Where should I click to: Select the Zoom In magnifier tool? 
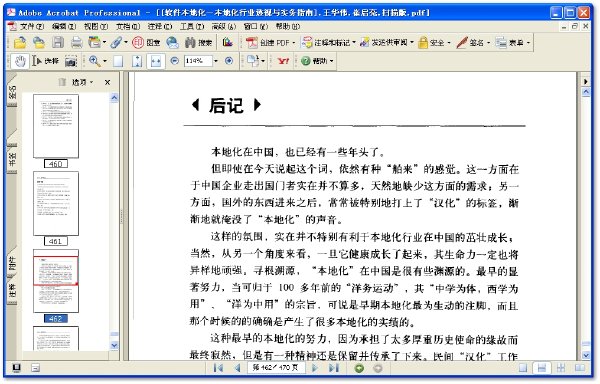point(95,61)
